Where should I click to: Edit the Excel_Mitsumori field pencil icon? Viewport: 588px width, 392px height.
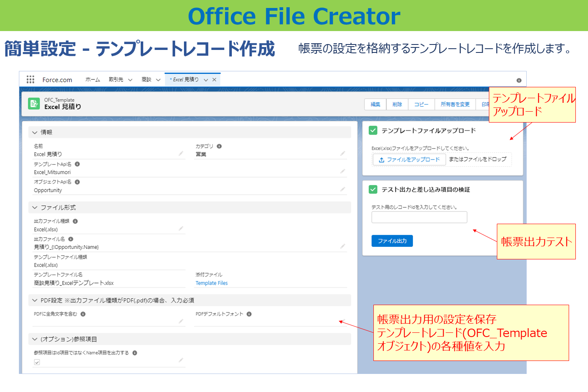pos(343,171)
